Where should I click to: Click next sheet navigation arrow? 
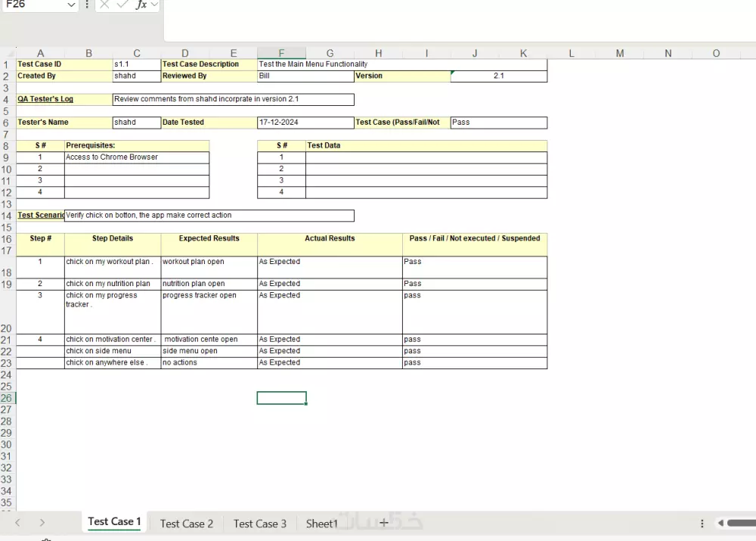(42, 523)
